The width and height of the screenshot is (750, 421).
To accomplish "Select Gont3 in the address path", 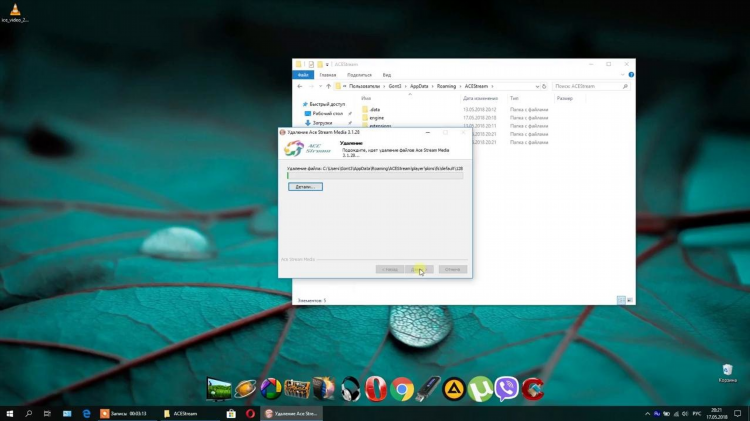I will (395, 86).
